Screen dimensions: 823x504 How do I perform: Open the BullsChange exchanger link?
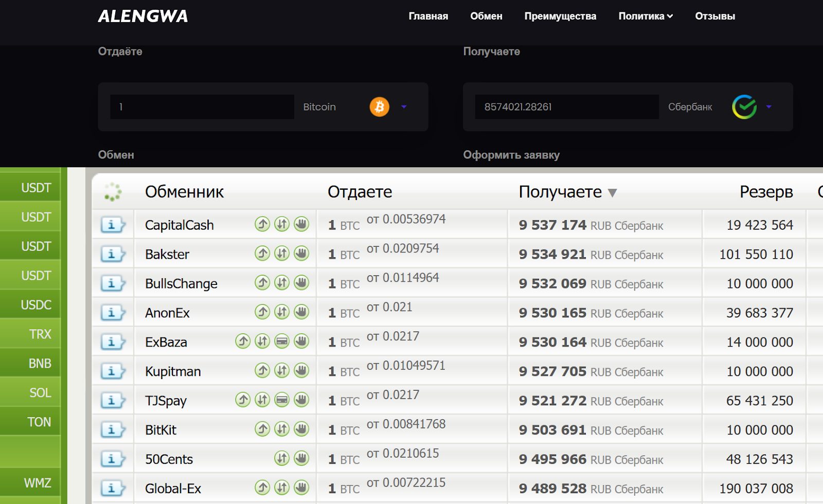coord(181,284)
